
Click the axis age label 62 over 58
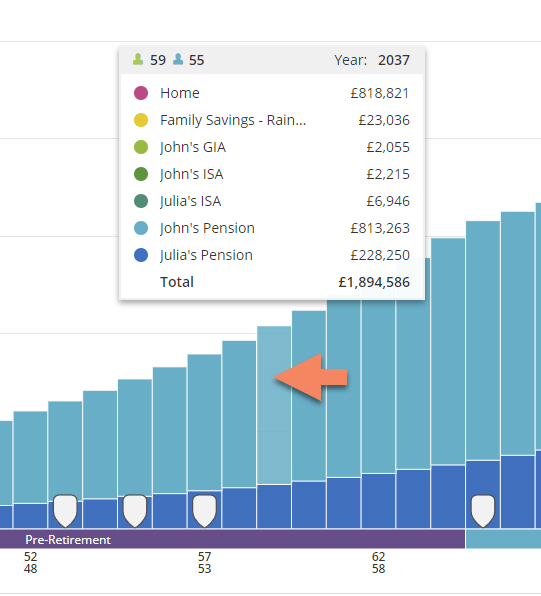378,563
